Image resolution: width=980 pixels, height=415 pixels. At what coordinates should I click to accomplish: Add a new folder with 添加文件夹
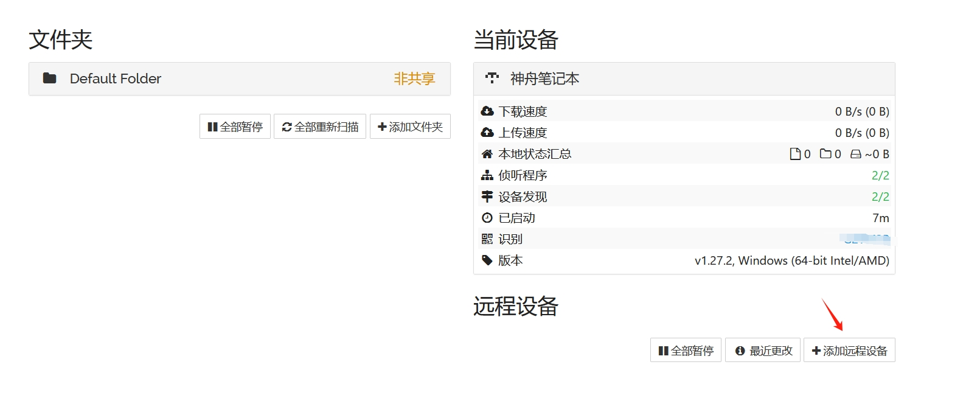tap(410, 127)
